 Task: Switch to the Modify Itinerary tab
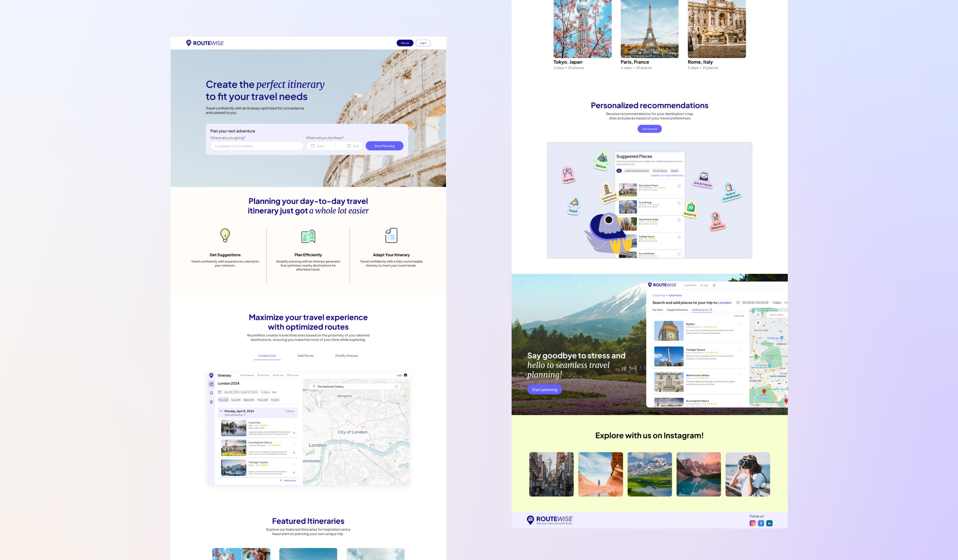tap(346, 356)
